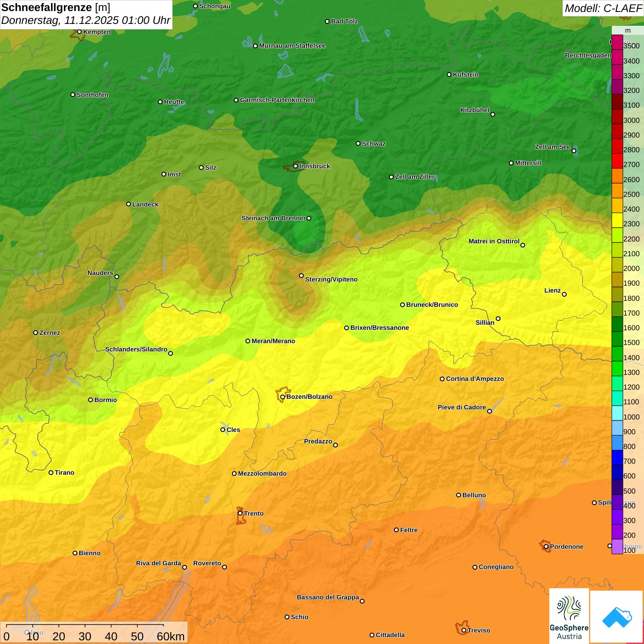
Task: Click the 60km scale bar label
Action: point(171,636)
